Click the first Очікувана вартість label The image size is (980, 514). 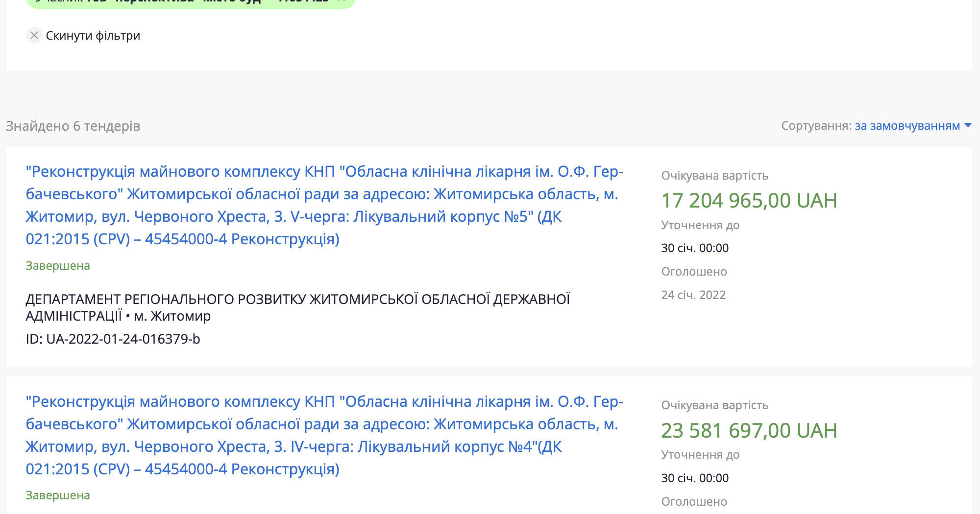pyautogui.click(x=715, y=175)
